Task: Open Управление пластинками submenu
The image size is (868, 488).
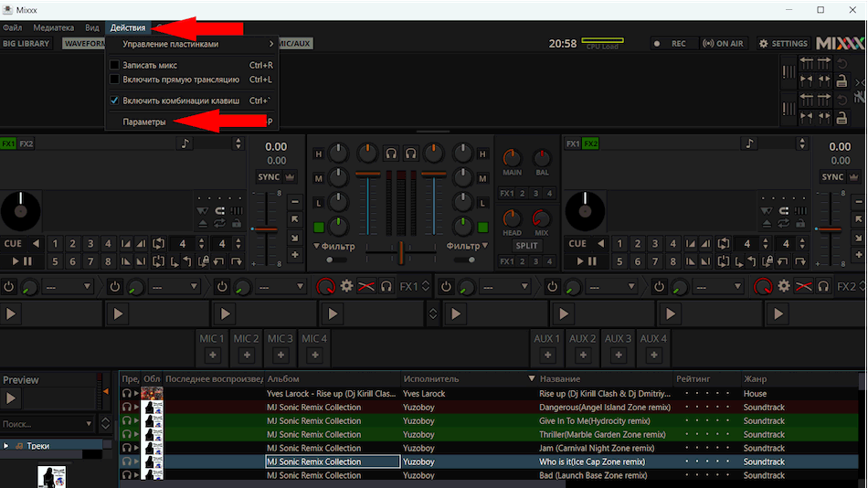Action: 191,44
